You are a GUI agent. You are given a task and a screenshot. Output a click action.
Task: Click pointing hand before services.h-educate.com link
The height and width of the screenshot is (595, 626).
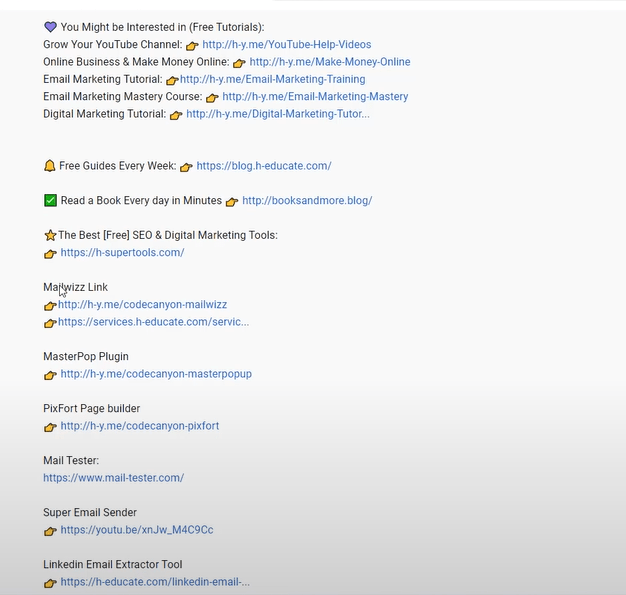pyautogui.click(x=50, y=323)
